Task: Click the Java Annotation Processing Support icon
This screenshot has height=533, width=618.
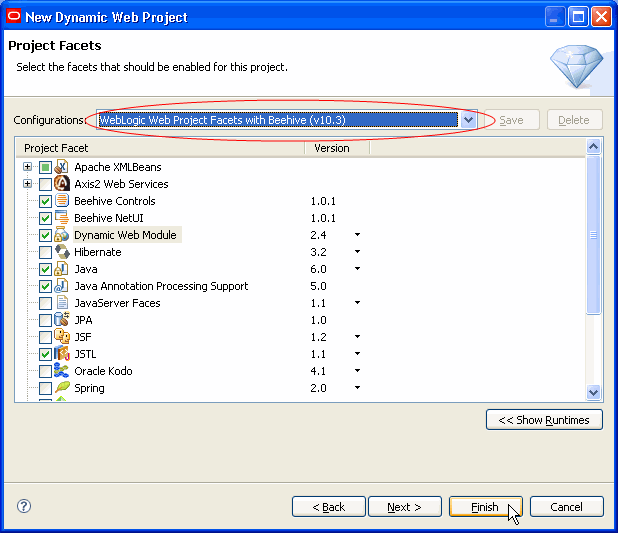Action: 62,286
